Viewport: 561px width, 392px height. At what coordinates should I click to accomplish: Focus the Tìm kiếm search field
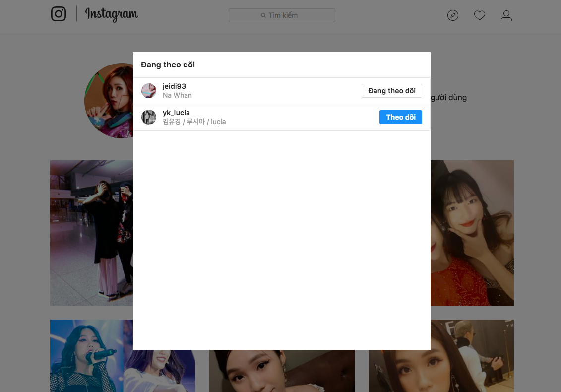(282, 15)
